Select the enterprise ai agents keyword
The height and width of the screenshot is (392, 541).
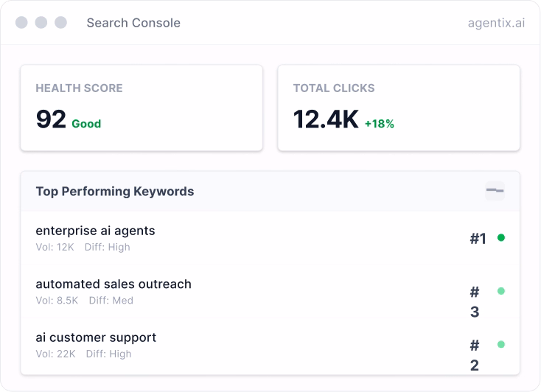95,231
